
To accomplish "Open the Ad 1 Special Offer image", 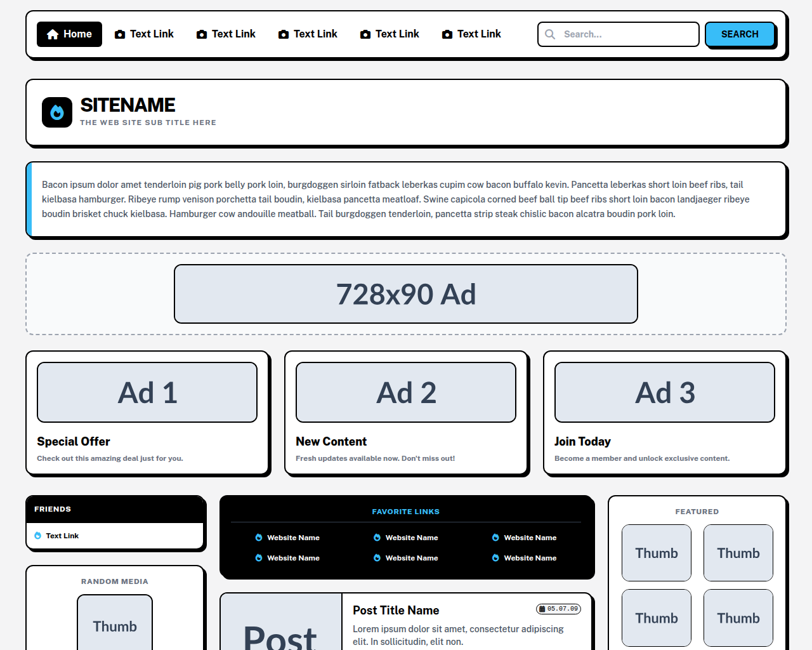I will tap(147, 392).
